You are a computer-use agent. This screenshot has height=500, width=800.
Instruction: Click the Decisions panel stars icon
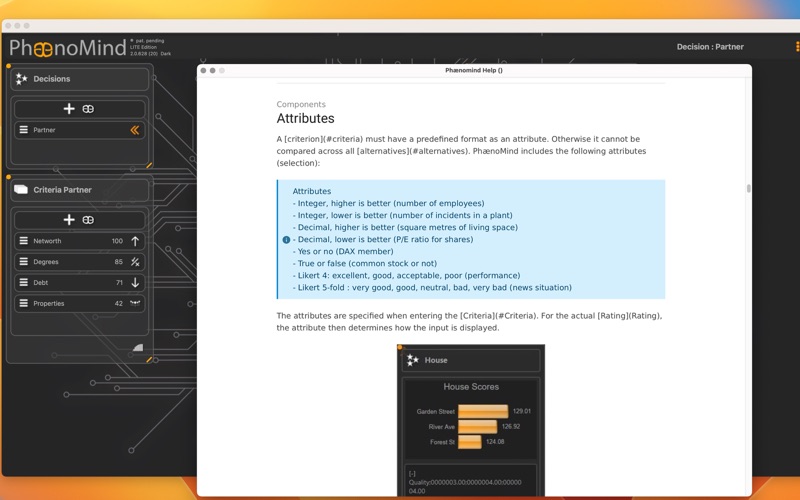point(21,79)
